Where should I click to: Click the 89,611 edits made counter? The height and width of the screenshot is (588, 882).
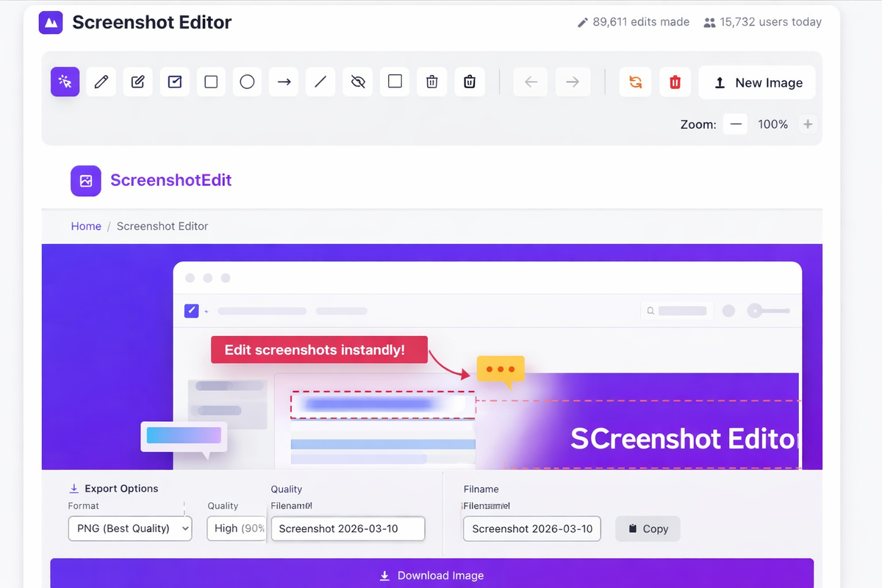click(634, 22)
